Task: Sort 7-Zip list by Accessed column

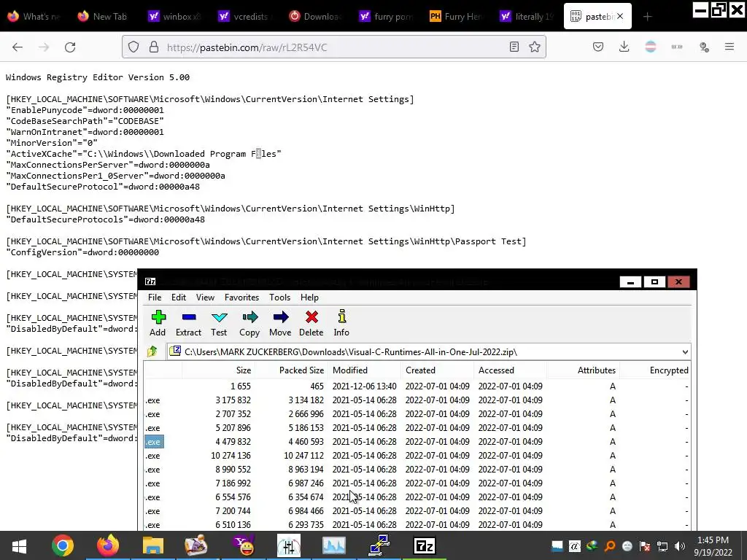Action: (x=510, y=370)
